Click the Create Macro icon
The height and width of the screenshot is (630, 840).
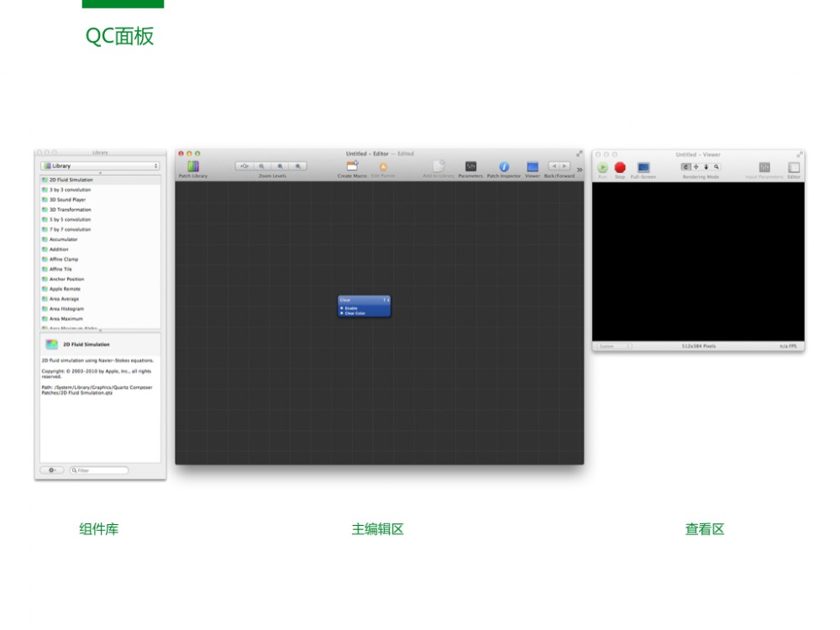tap(352, 166)
